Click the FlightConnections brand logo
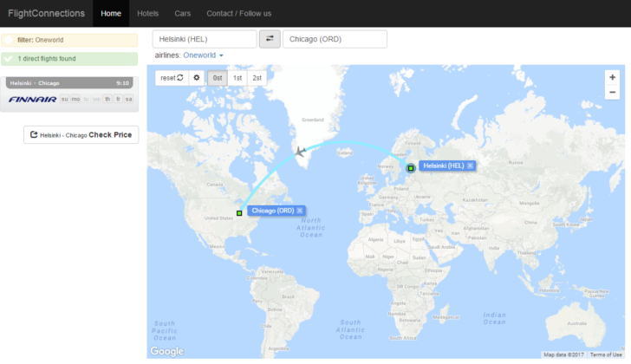 click(x=46, y=13)
